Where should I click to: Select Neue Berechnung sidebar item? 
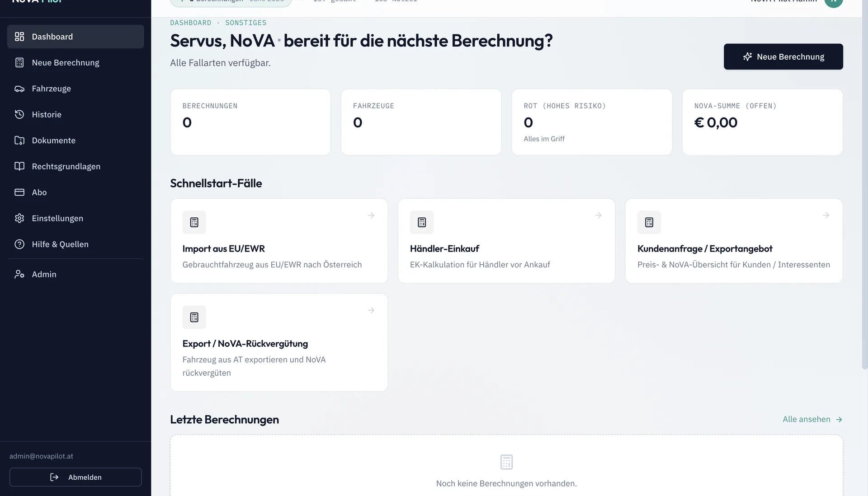click(75, 63)
